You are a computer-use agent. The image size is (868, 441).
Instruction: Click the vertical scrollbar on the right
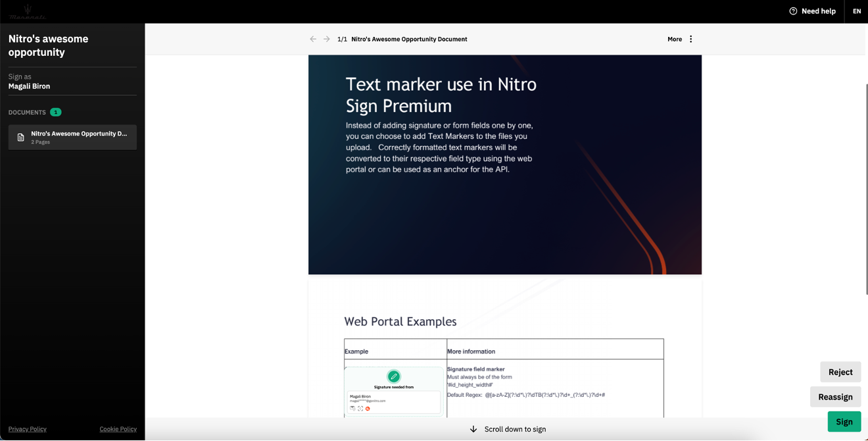[866, 191]
